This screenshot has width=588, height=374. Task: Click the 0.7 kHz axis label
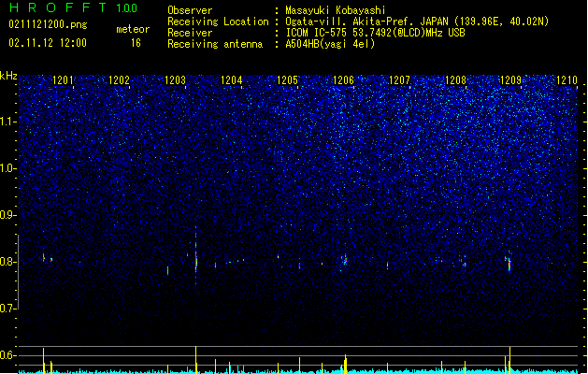8,309
